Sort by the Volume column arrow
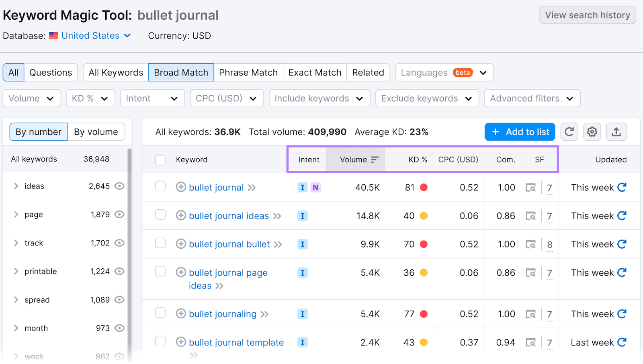This screenshot has width=643, height=364. 374,159
